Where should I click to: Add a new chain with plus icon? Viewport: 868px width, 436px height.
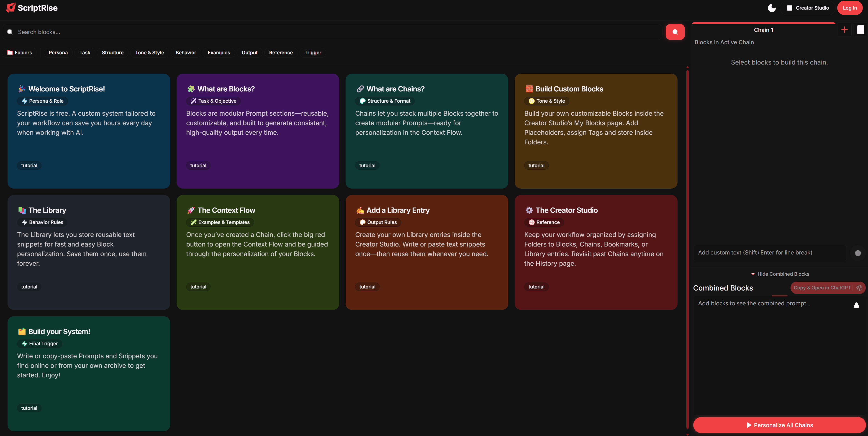844,30
